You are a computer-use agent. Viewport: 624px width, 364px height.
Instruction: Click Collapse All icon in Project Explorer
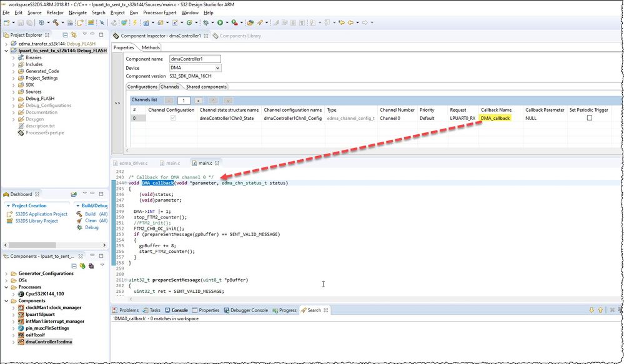click(65, 35)
